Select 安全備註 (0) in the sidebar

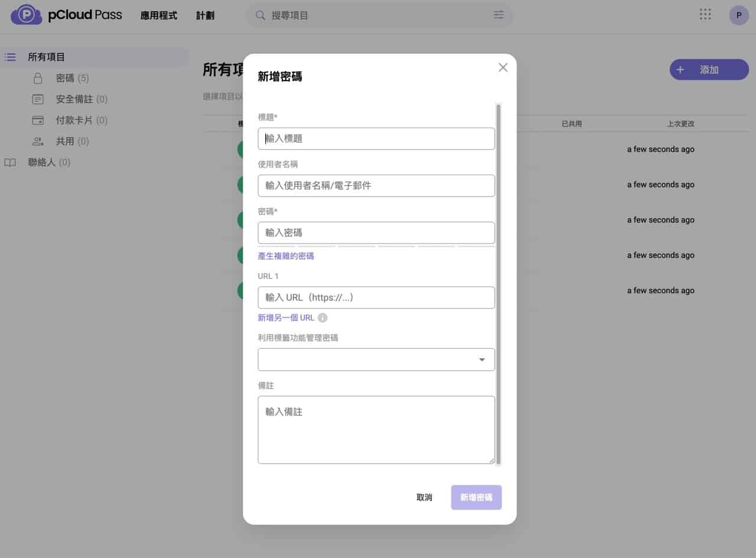[x=82, y=99]
